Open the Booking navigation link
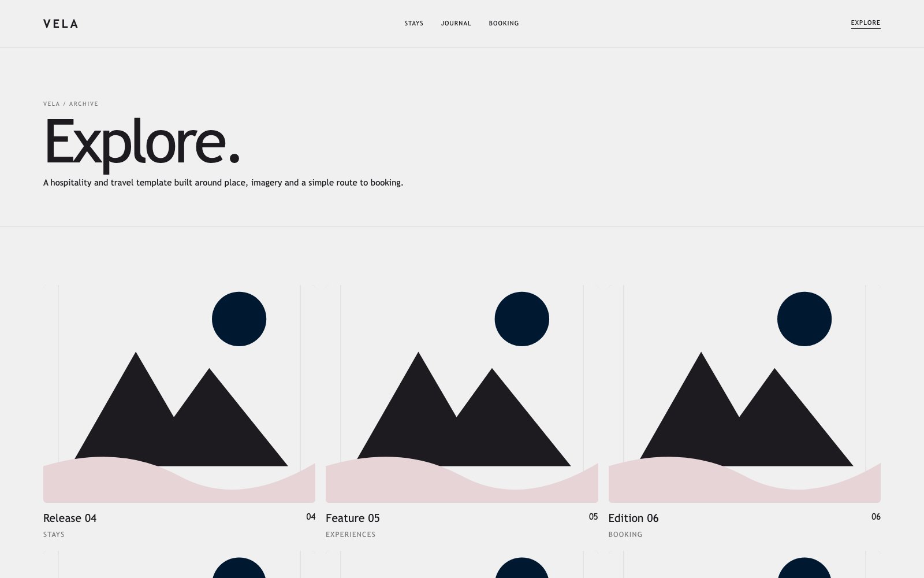The height and width of the screenshot is (578, 924). point(504,24)
